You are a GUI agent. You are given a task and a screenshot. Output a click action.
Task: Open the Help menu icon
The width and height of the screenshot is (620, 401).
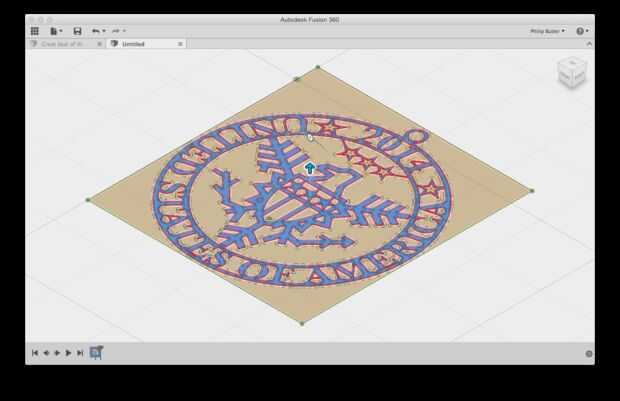[582, 31]
